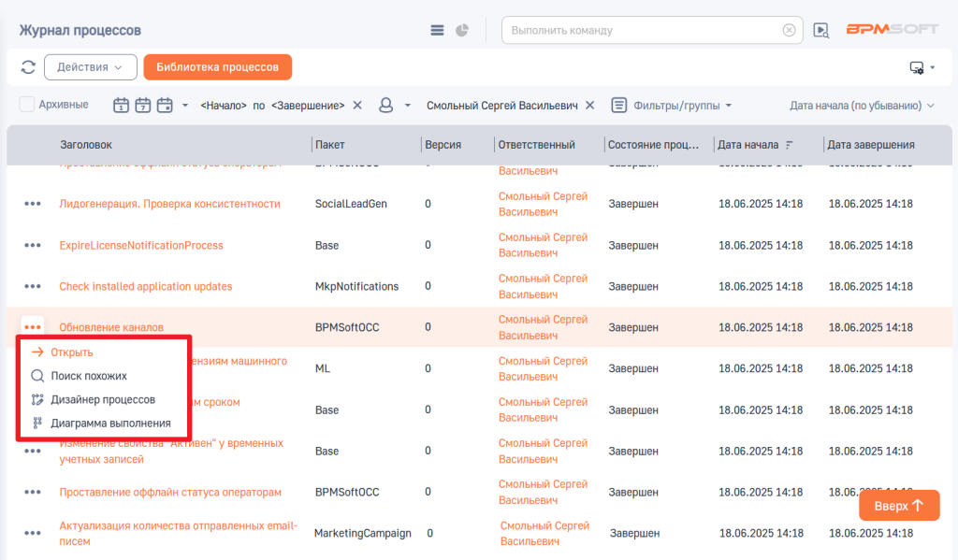The width and height of the screenshot is (958, 560).
Task: Remove the date period filter
Action: point(357,105)
